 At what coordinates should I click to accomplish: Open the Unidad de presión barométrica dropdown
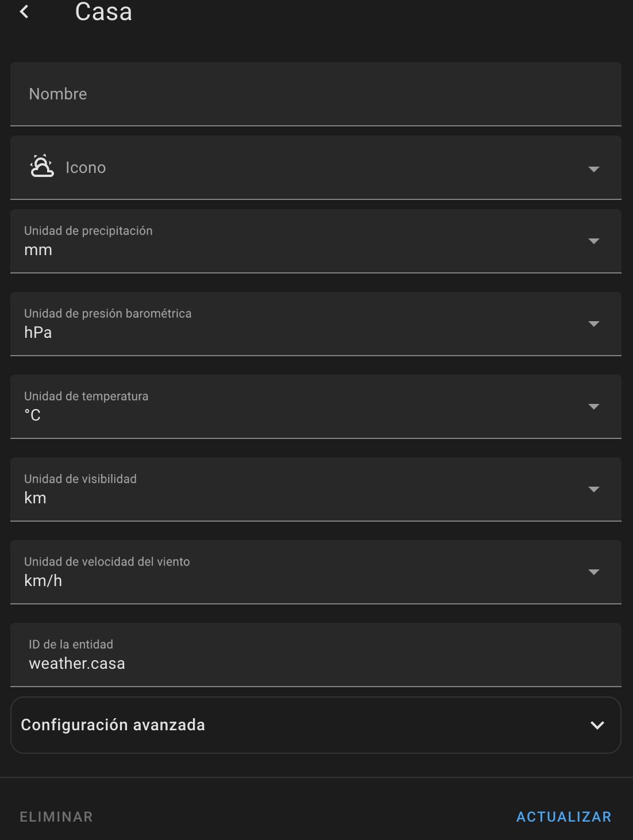593,323
